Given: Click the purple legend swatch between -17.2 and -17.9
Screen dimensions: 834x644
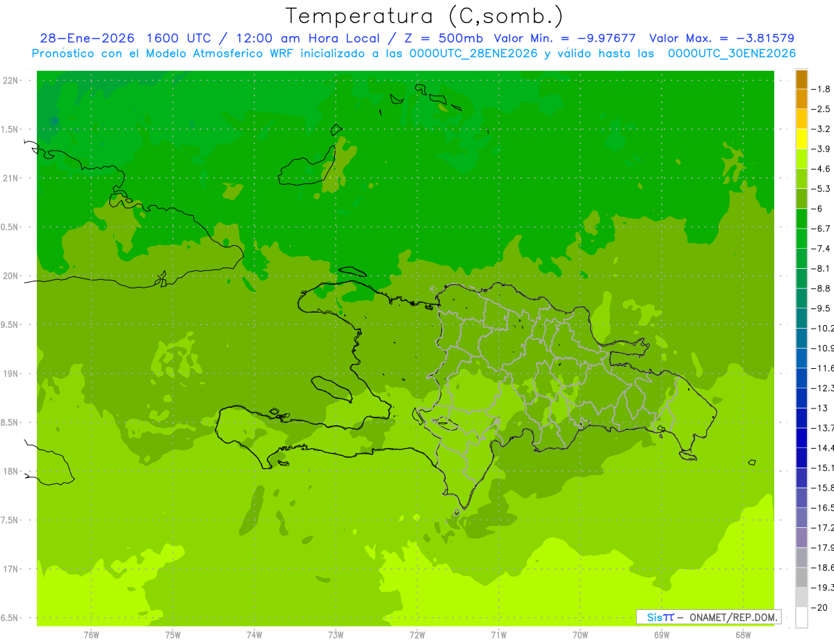Looking at the screenshot, I should tap(801, 538).
